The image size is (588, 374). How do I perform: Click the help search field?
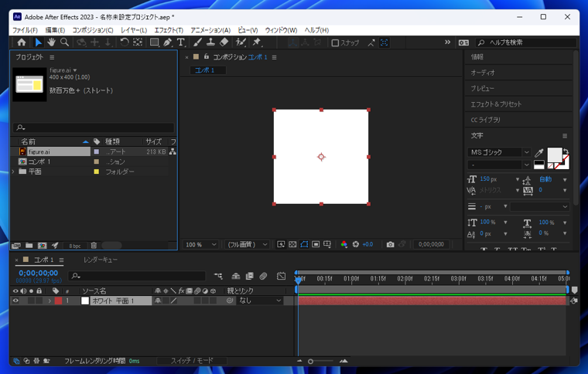[x=526, y=42]
